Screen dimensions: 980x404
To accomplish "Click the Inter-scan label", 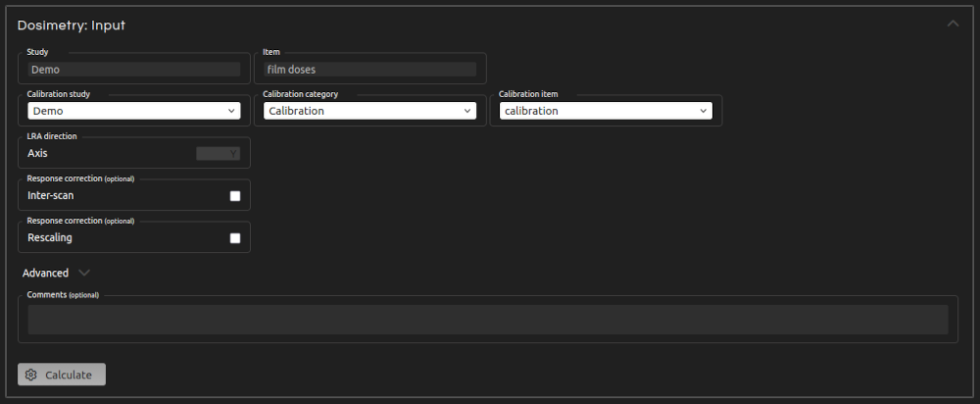I will click(x=51, y=195).
